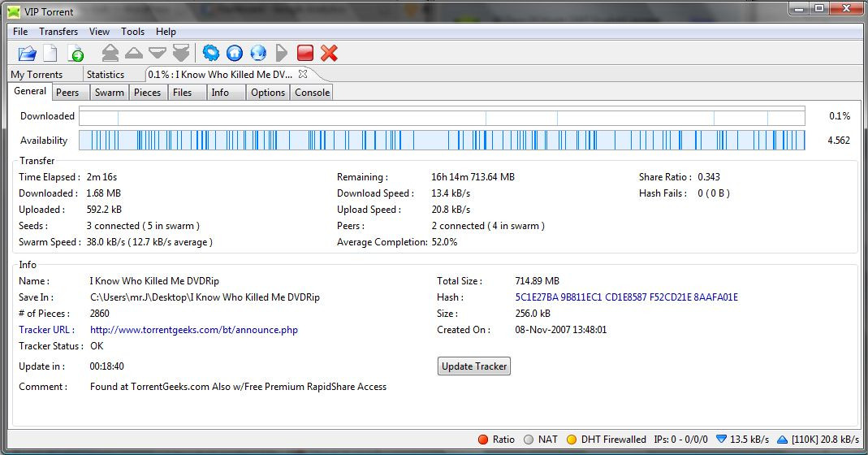Viewport: 868px width, 455px height.
Task: Click the Availability pieces bar
Action: click(x=442, y=141)
